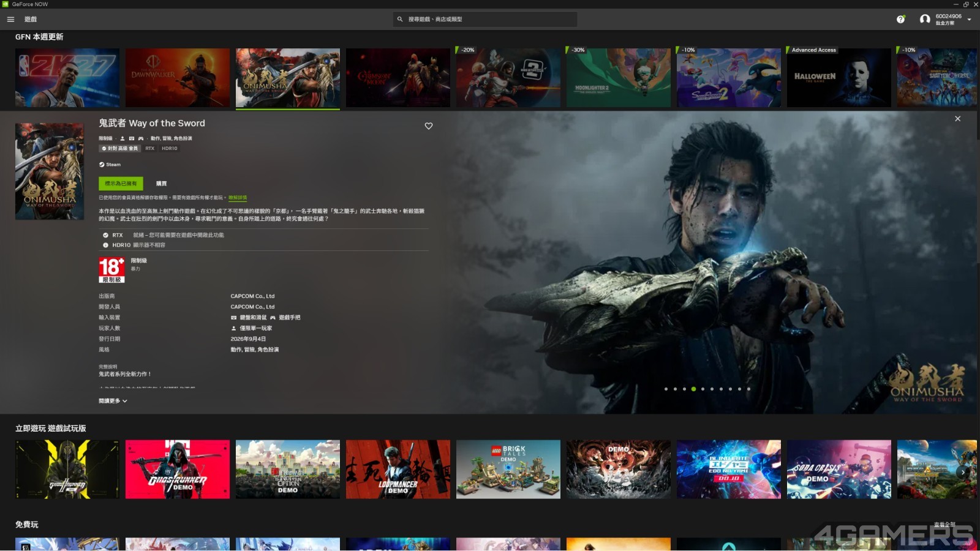Image resolution: width=980 pixels, height=551 pixels.
Task: Open the Blind Fate: Edo no Yami tile
Action: pyautogui.click(x=729, y=469)
